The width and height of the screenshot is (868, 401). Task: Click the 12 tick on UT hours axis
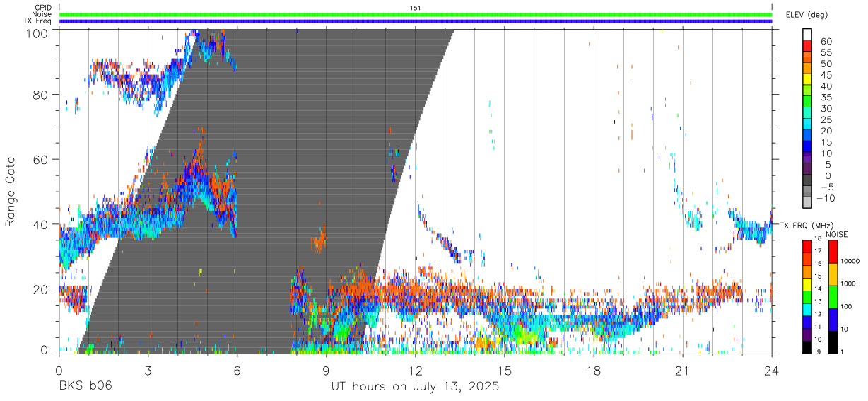416,370
